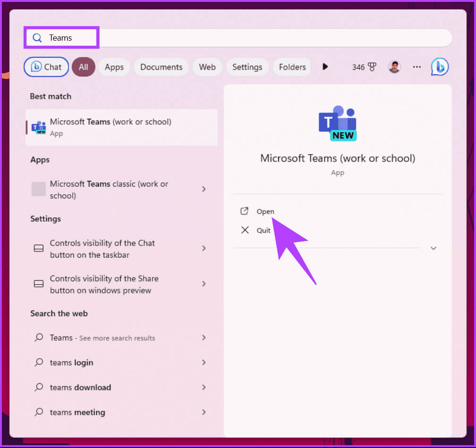Open the three-dot more options menu
Viewport: 476px width, 448px height.
coord(417,67)
